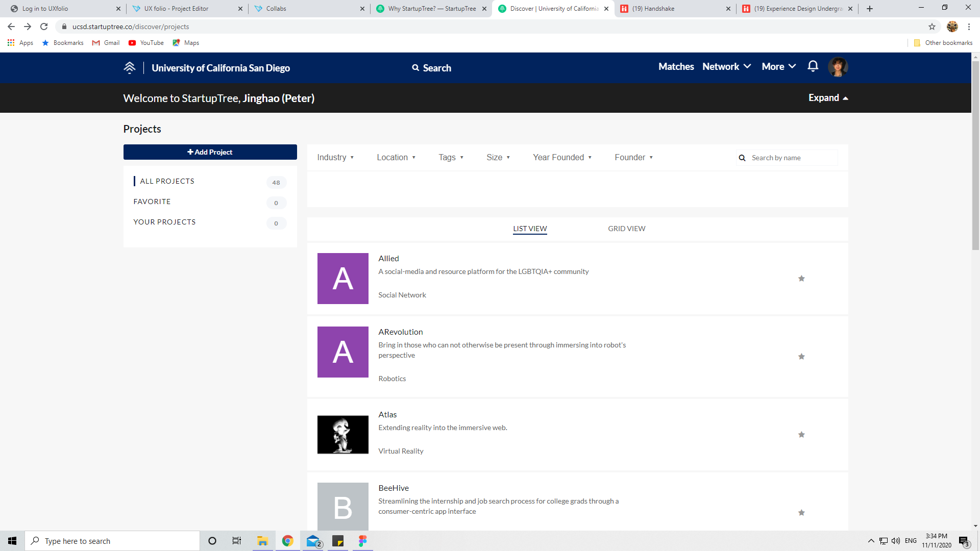Star the Atlas project as a favorite
The width and height of the screenshot is (980, 551).
pos(801,435)
